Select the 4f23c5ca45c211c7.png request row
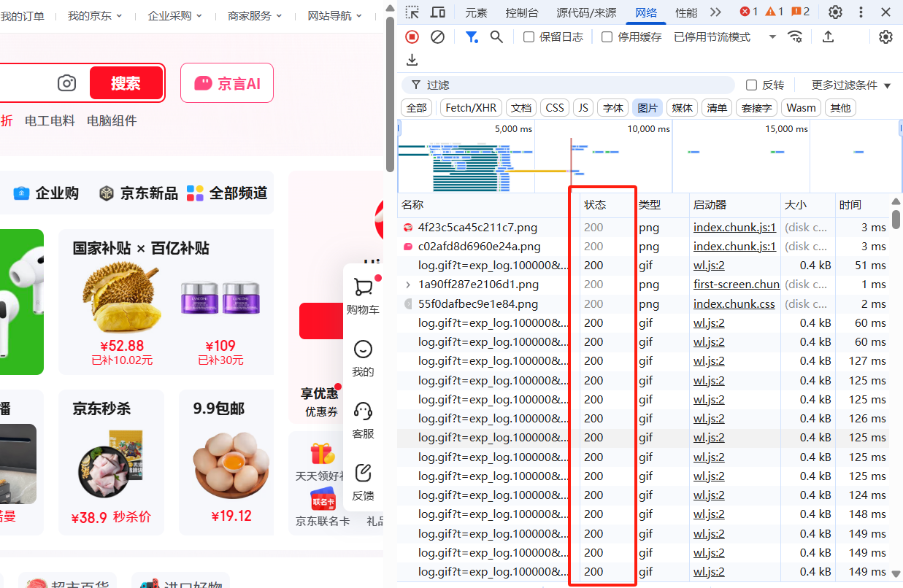This screenshot has height=588, width=903. tap(643, 228)
